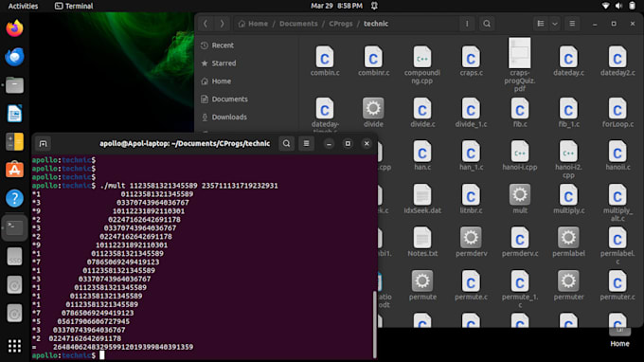The image size is (644, 362).
Task: Select the dateday2.c file
Action: pos(617,62)
